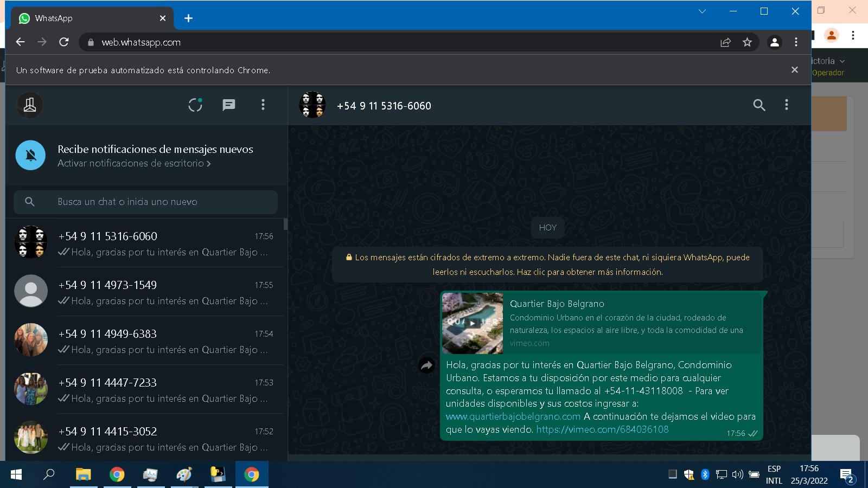
Task: Click the contact number in chat header
Action: point(384,106)
